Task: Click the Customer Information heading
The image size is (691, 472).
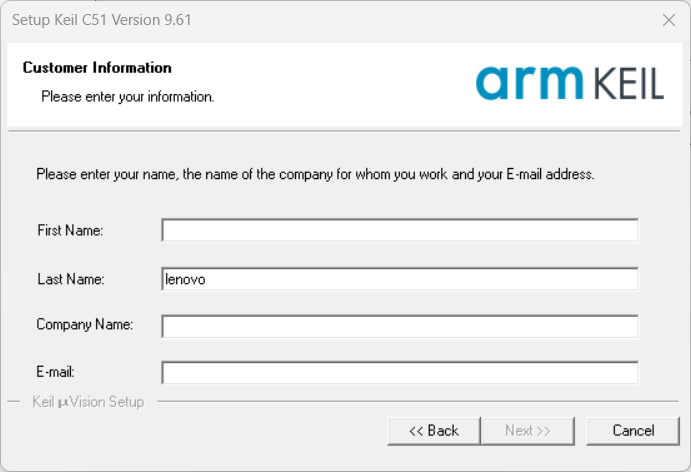Action: tap(97, 68)
